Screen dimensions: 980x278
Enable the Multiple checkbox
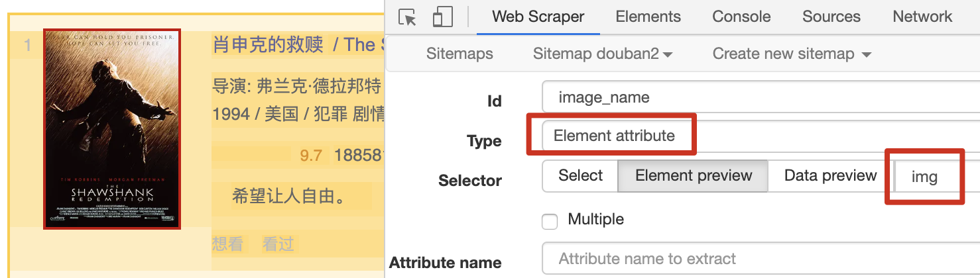tap(549, 222)
